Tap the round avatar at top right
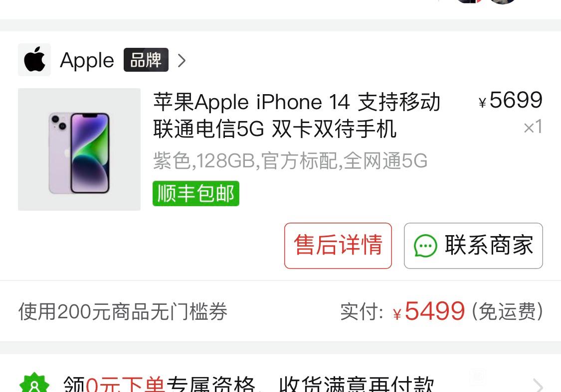 pyautogui.click(x=503, y=2)
